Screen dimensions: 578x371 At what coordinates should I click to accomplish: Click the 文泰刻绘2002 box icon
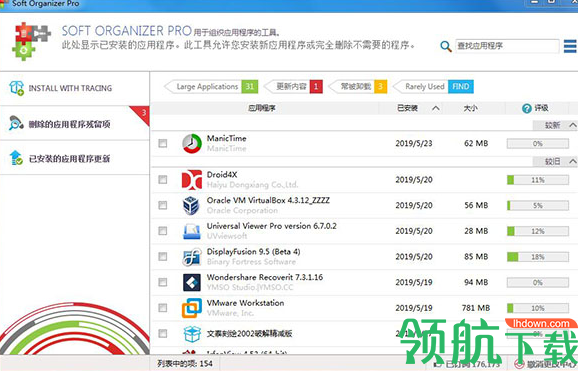coord(192,334)
